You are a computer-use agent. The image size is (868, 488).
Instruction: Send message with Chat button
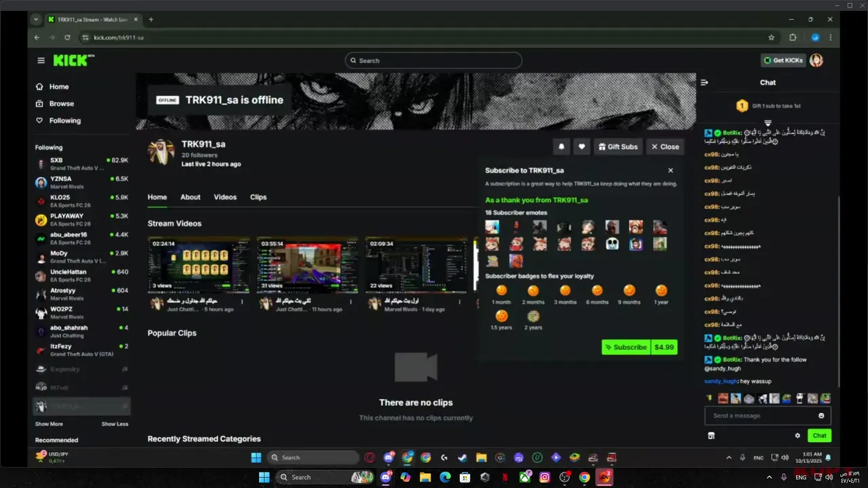(820, 436)
